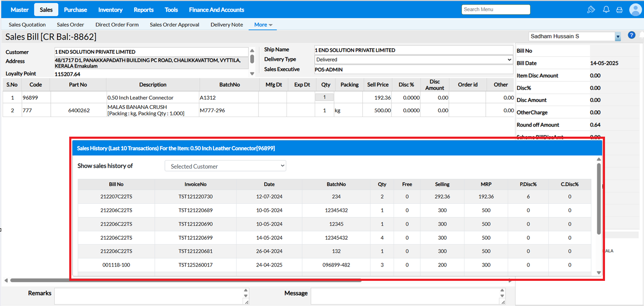644x306 pixels.
Task: Click the sales history vertical scrollbar thumb
Action: pyautogui.click(x=599, y=199)
